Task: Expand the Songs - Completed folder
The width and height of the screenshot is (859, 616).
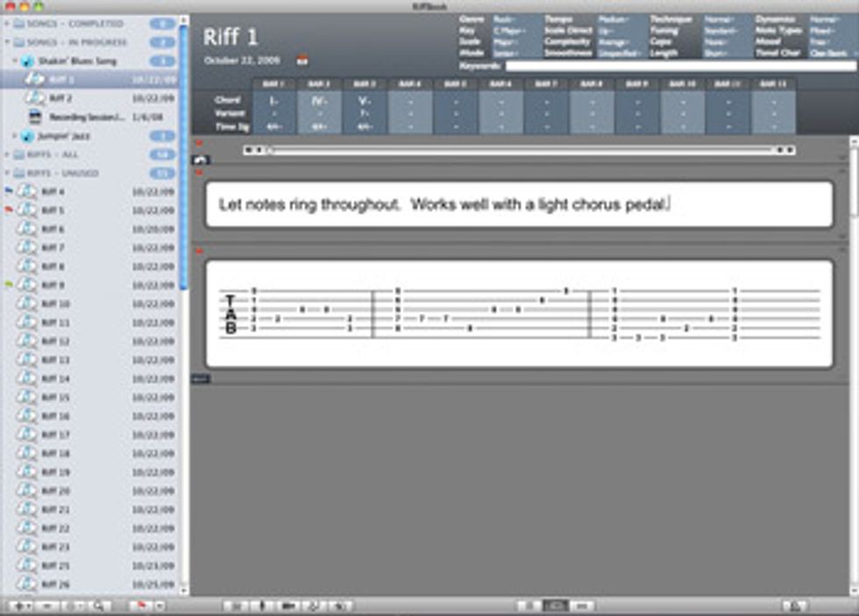Action: tap(8, 23)
